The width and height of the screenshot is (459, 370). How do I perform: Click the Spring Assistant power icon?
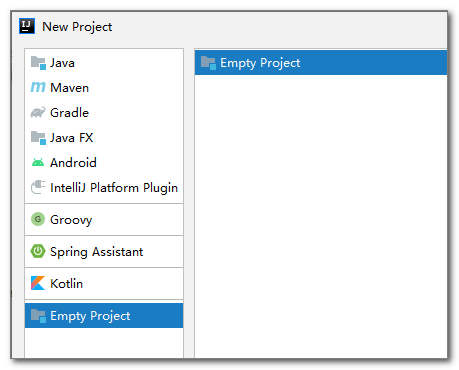point(38,251)
